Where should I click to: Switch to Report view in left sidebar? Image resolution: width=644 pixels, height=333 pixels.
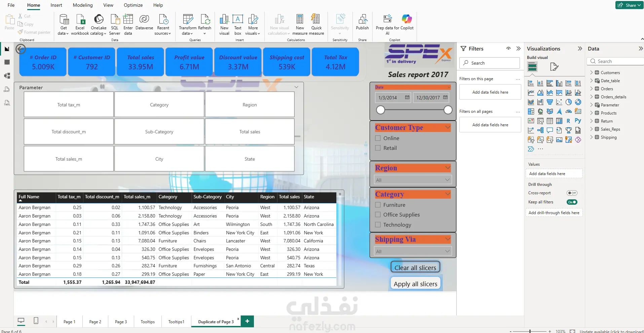point(7,49)
